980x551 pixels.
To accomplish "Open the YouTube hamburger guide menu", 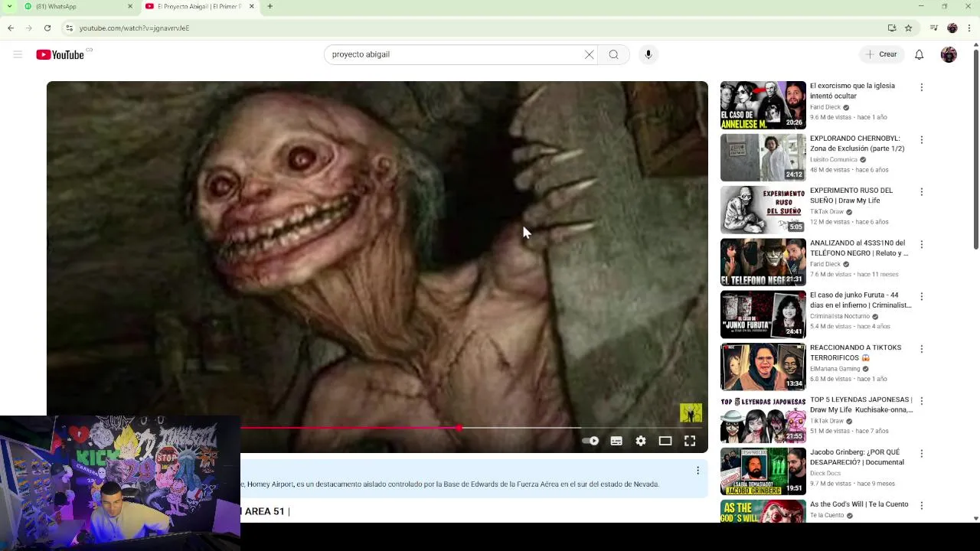I will click(18, 54).
